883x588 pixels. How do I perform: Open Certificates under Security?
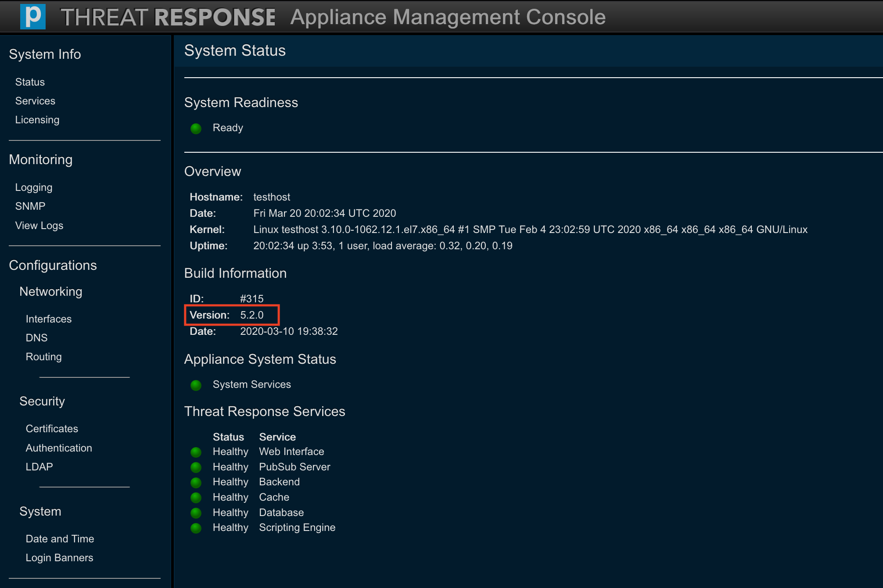(x=52, y=429)
